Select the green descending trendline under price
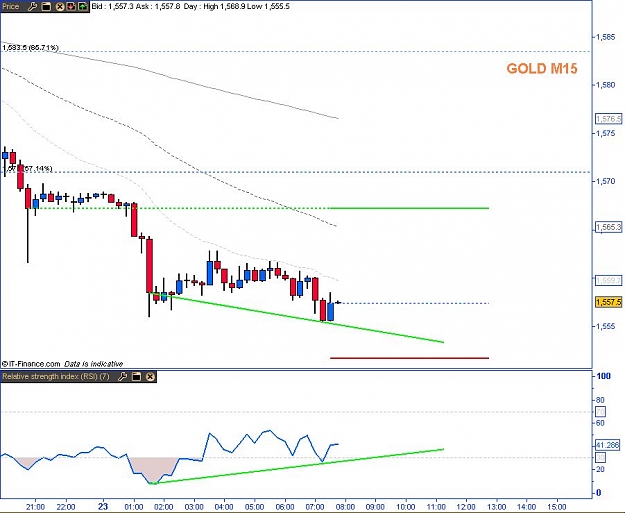 299,318
